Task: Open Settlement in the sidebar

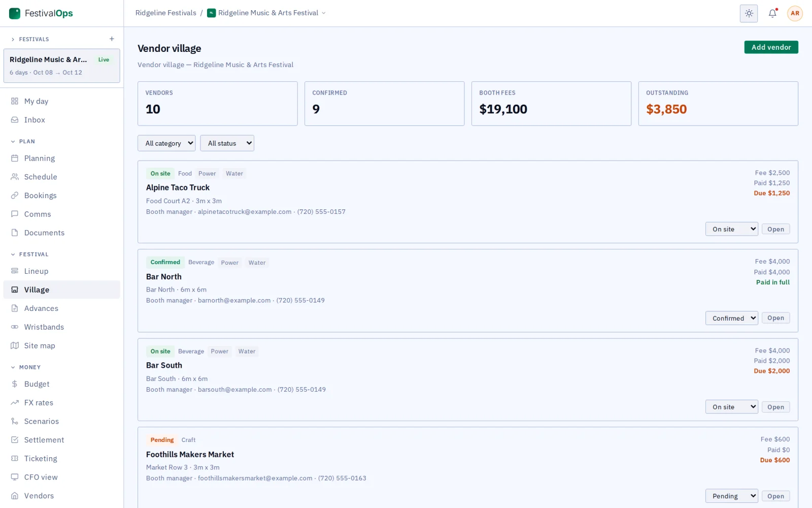Action: click(x=62, y=440)
